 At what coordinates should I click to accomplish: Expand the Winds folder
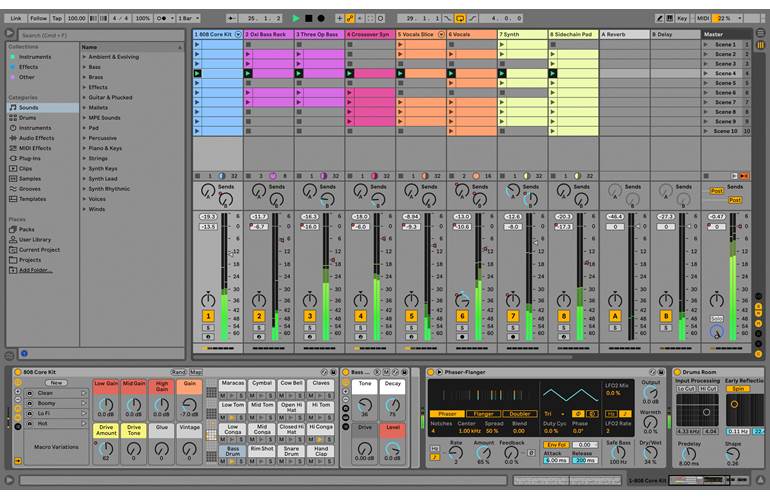(84, 209)
